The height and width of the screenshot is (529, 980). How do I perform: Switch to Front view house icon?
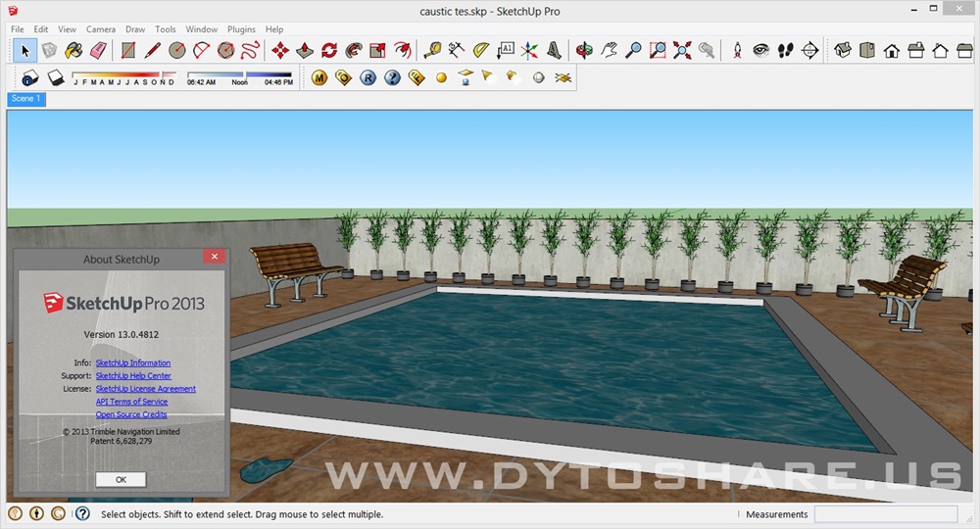pos(891,51)
